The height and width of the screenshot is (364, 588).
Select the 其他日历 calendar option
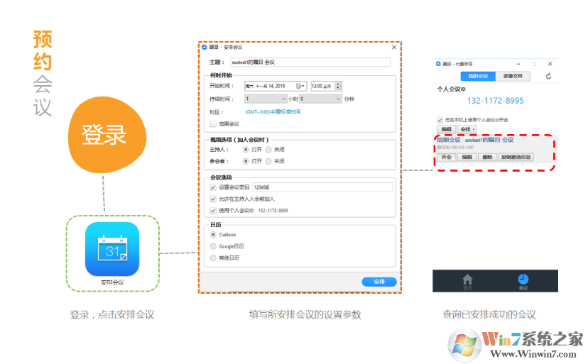[213, 258]
